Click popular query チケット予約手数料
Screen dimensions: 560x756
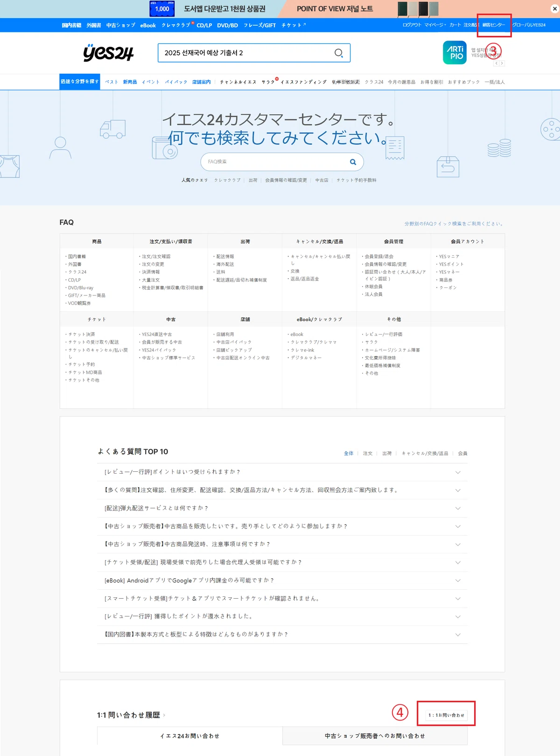357,180
